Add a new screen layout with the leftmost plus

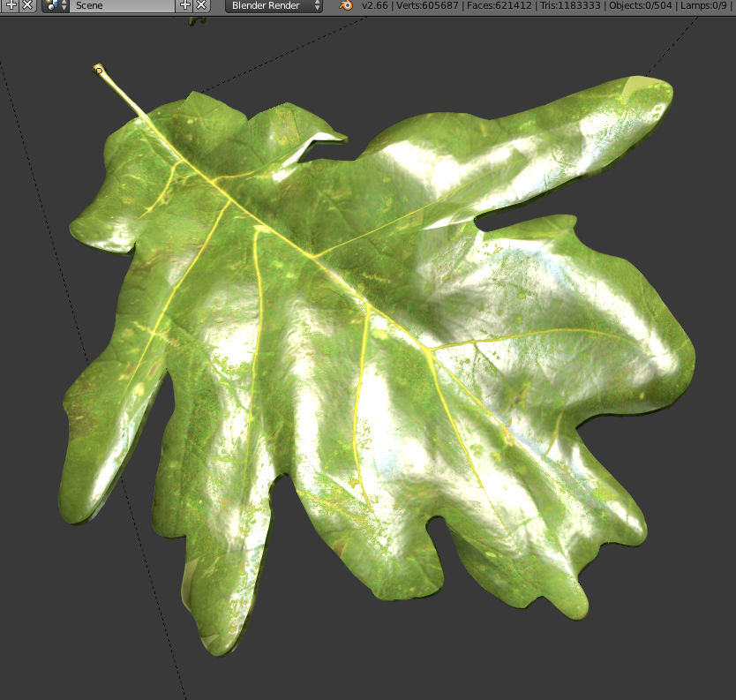coord(11,5)
